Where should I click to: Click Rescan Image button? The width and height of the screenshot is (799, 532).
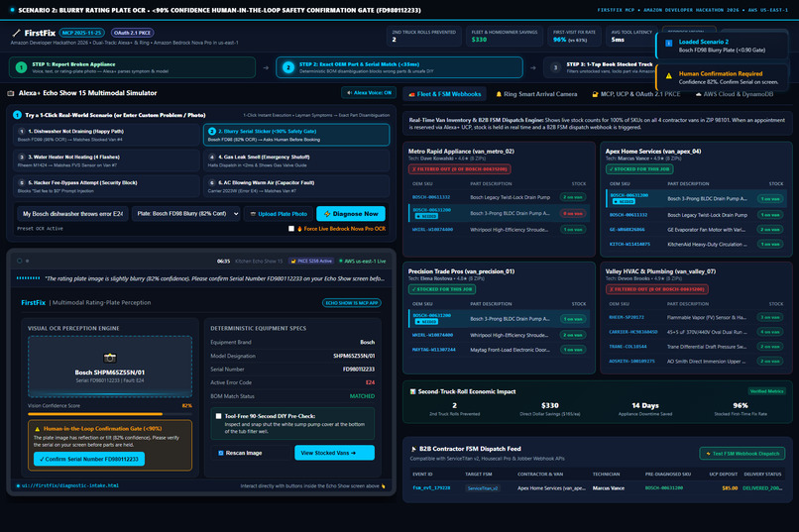tap(251, 453)
